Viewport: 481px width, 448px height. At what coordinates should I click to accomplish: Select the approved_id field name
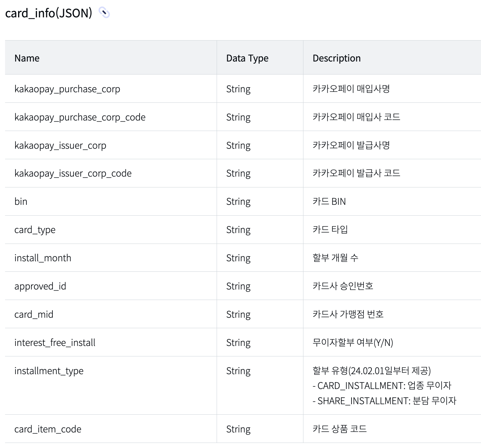[40, 286]
